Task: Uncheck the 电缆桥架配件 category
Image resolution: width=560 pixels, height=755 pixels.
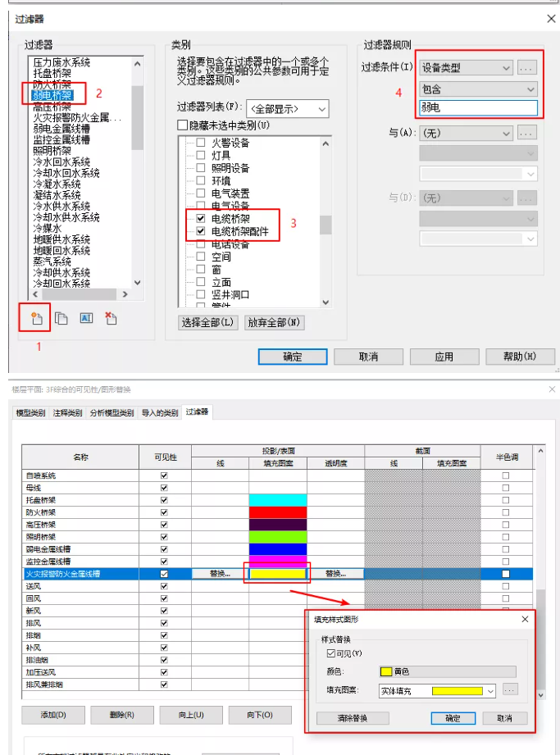Action: click(x=201, y=231)
